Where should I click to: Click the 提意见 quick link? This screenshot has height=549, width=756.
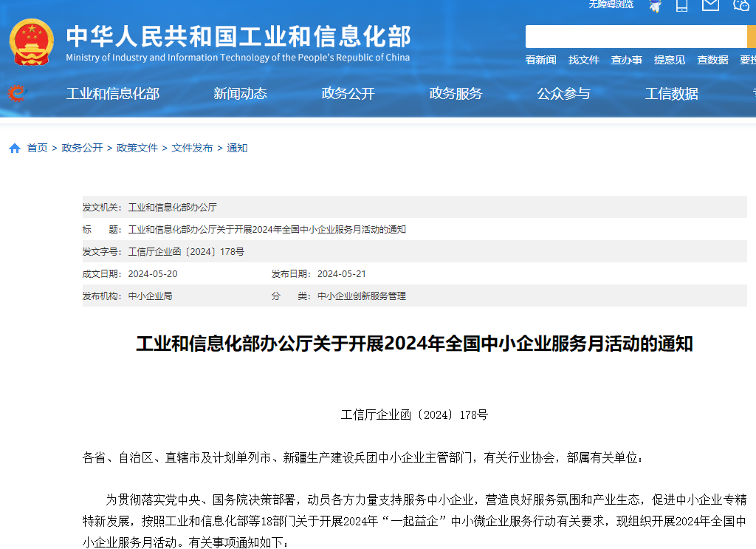pyautogui.click(x=669, y=60)
